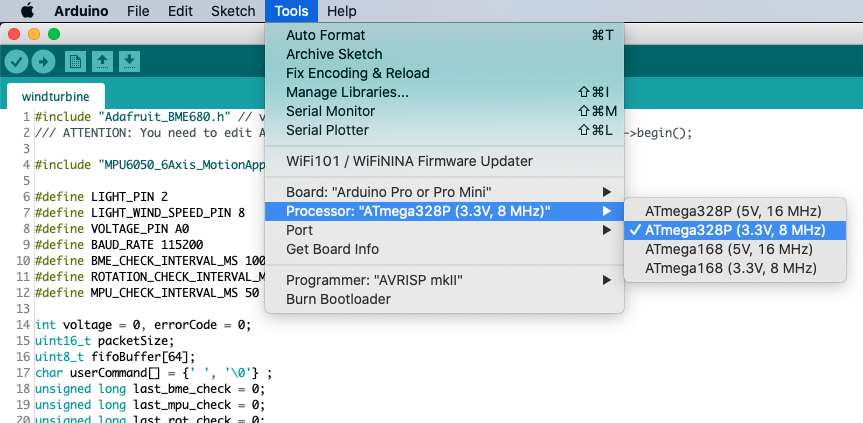
Task: Select the windturbine sketch tab
Action: [x=56, y=97]
